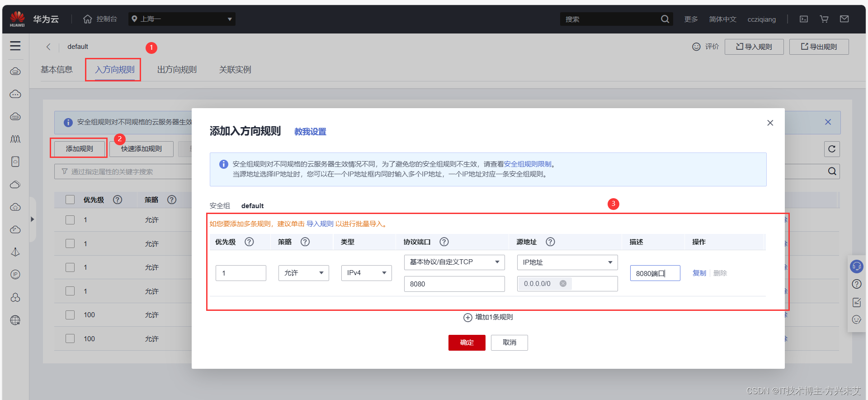Viewport: 868px width, 400px height.
Task: Click the strategy help icon in dialog
Action: click(305, 242)
